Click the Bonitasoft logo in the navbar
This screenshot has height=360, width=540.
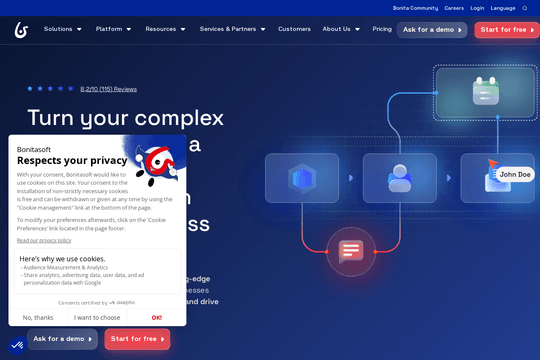click(x=21, y=30)
